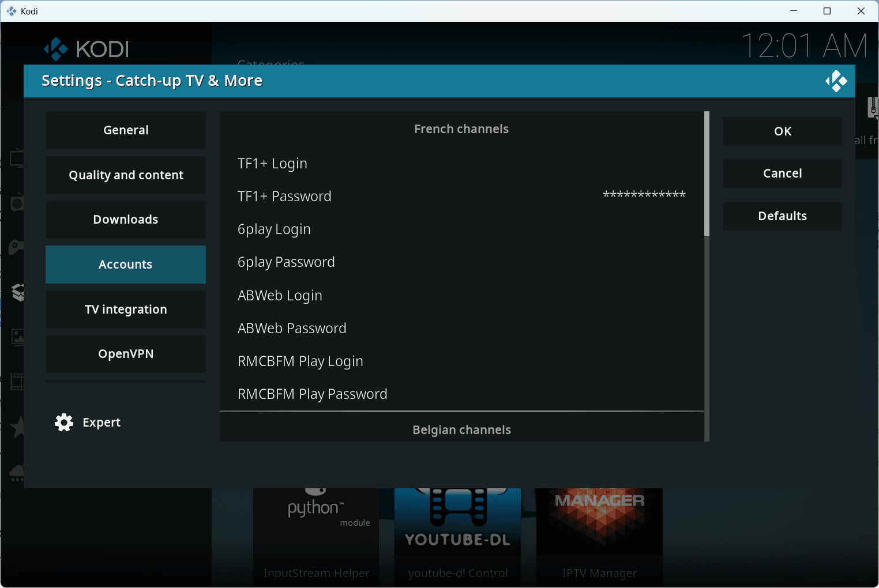Maximize the Kodi window
Image resolution: width=879 pixels, height=588 pixels.
click(x=827, y=11)
